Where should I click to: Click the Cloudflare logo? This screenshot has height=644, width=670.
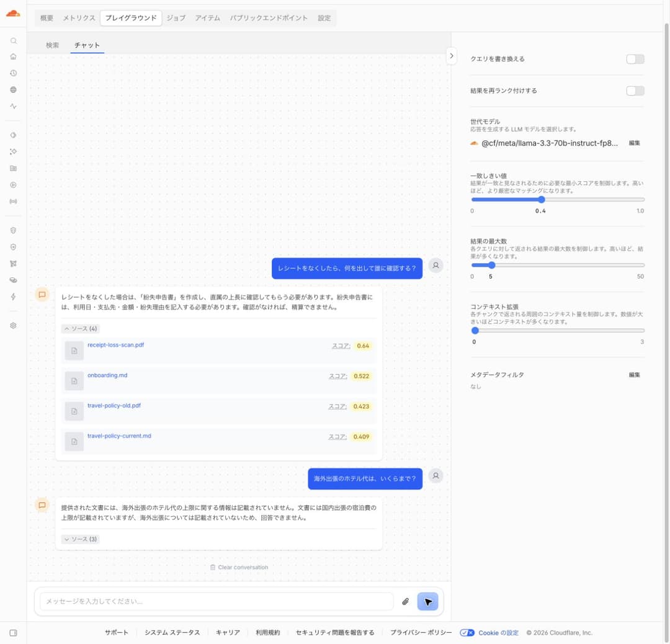coord(13,13)
